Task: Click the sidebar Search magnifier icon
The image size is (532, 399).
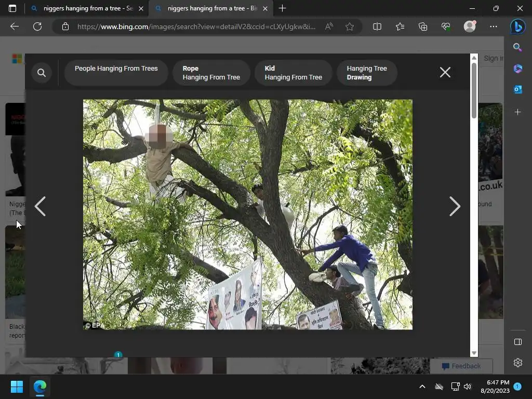Action: pos(518,47)
